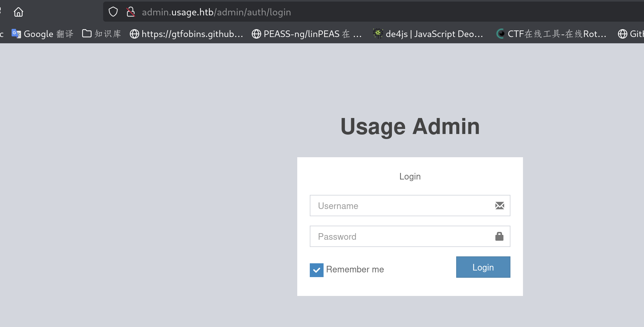Image resolution: width=644 pixels, height=327 pixels.
Task: Click the Firefox home icon
Action: click(18, 12)
